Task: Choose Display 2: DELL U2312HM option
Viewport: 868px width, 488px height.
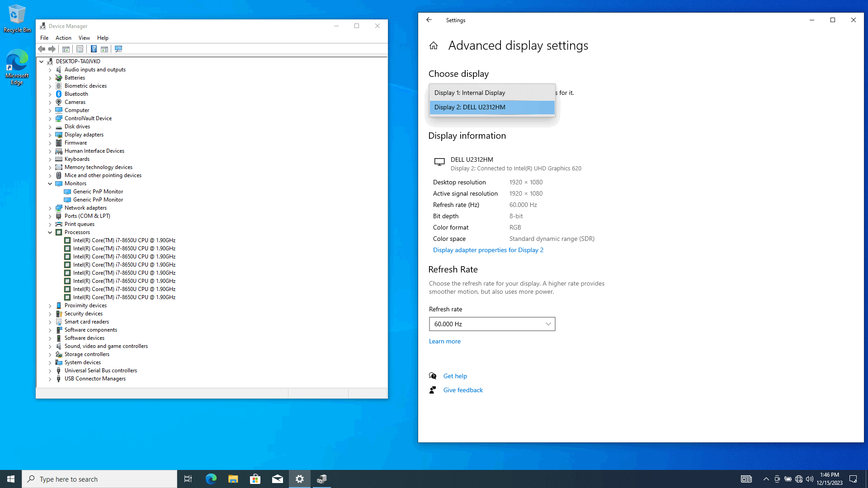Action: (492, 107)
